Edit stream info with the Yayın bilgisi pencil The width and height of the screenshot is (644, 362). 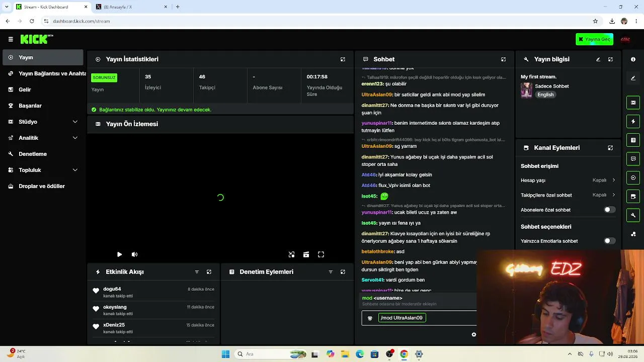pyautogui.click(x=598, y=59)
